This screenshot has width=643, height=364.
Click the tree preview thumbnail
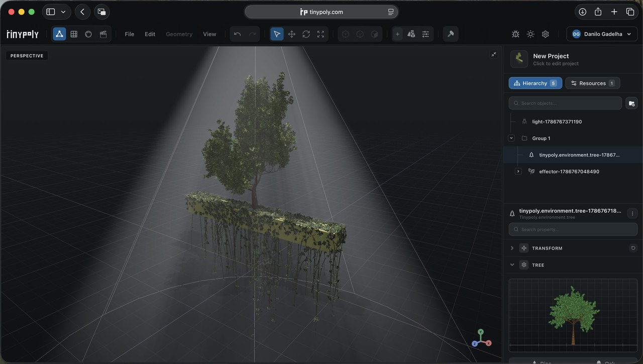pyautogui.click(x=573, y=315)
